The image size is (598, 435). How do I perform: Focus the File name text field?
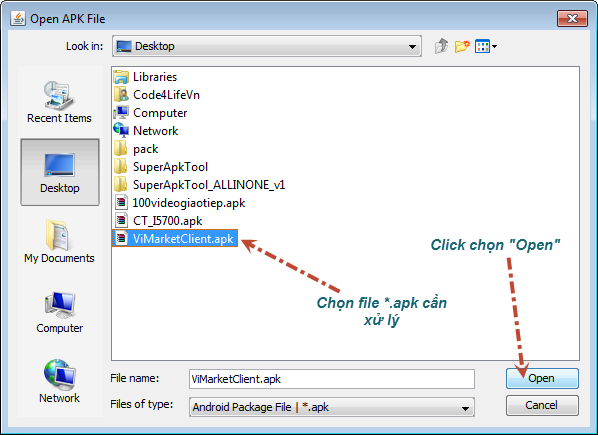(x=332, y=379)
